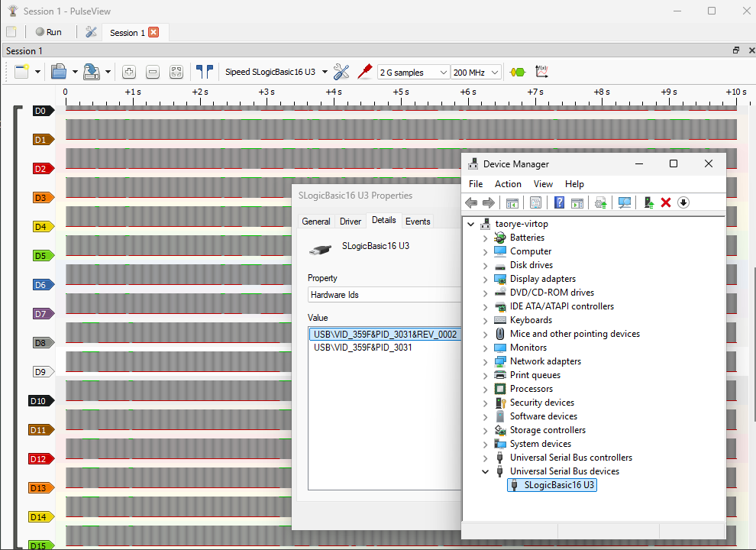Select the SLogicBasic16 U3 device entry
756x550 pixels.
pos(559,485)
